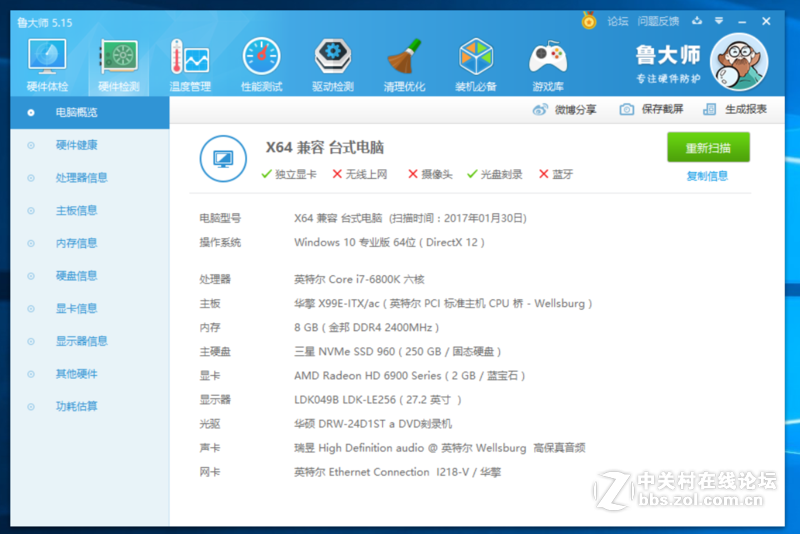Click the skin/upload icon near 问题反馈
The height and width of the screenshot is (534, 800).
coord(697,21)
